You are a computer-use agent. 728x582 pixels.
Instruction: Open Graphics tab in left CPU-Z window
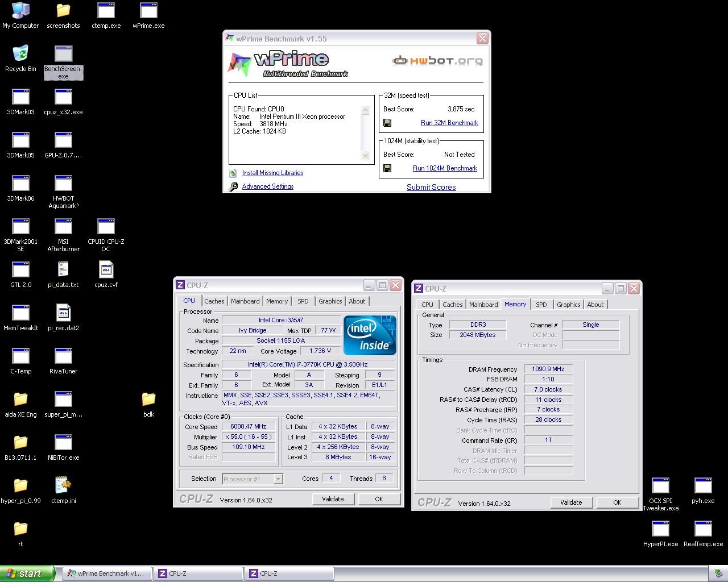tap(330, 301)
